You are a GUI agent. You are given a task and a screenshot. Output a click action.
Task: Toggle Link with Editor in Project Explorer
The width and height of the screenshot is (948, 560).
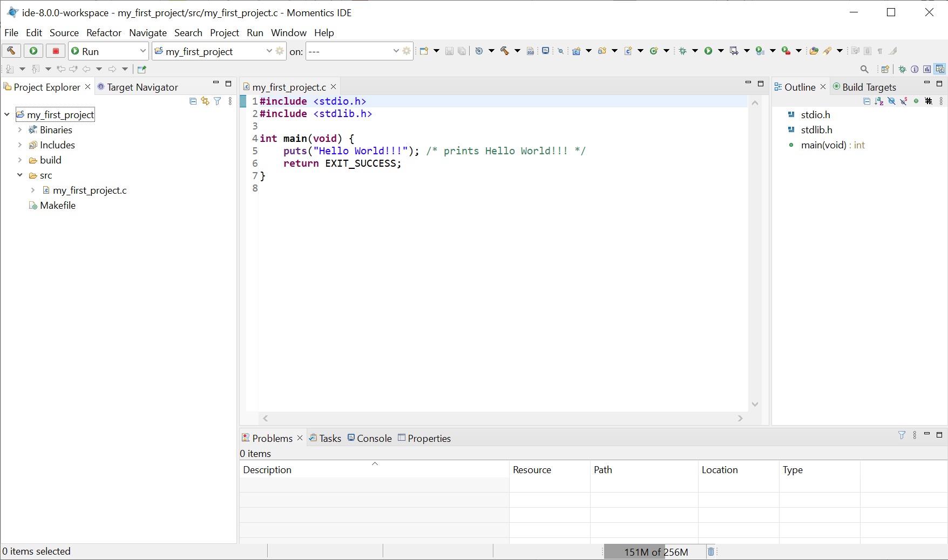tap(205, 101)
